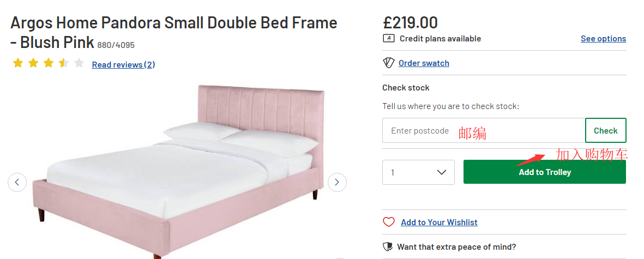644x259 pixels.
Task: Click the first yellow rating star
Action: click(x=18, y=63)
